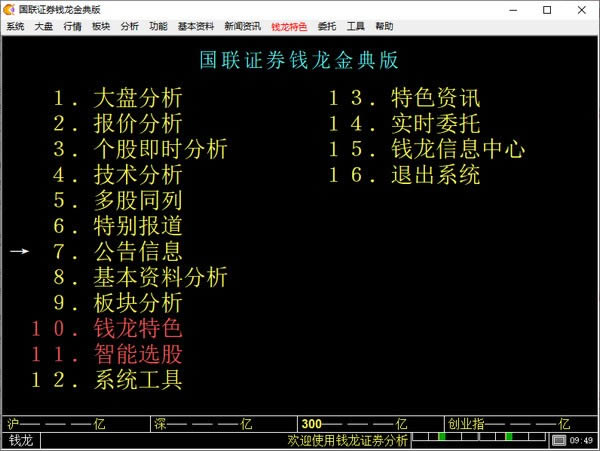
Task: Select 8. 基本资料分析
Action: [x=140, y=277]
